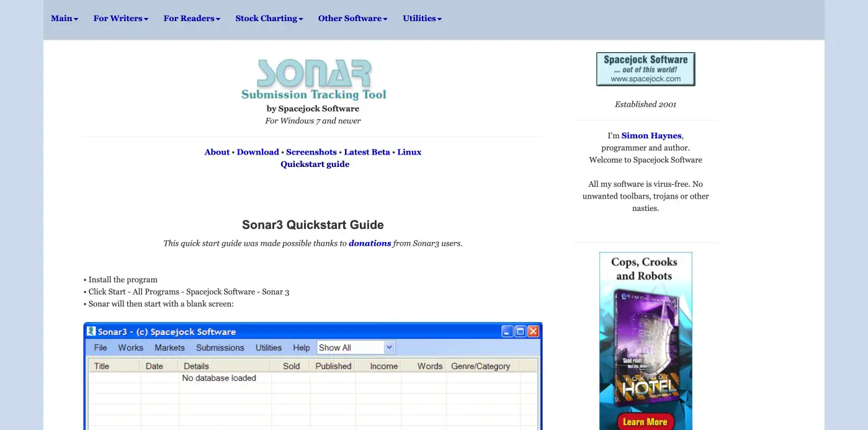
Task: Open the Submissions menu in the Sonar3 window
Action: coord(220,348)
